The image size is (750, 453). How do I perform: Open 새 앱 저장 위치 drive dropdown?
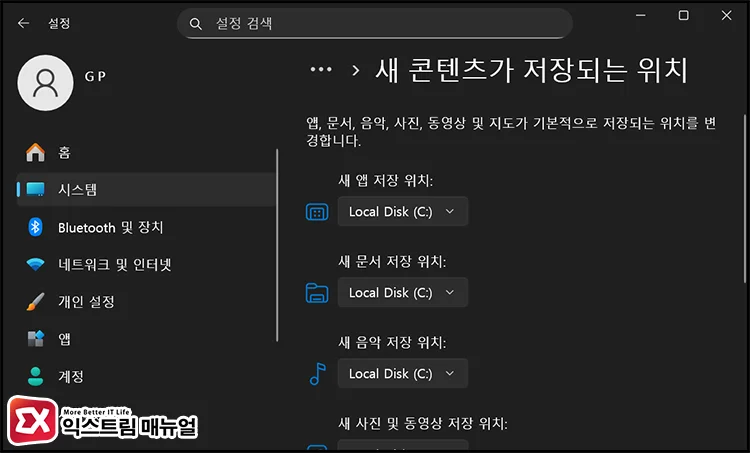(403, 211)
